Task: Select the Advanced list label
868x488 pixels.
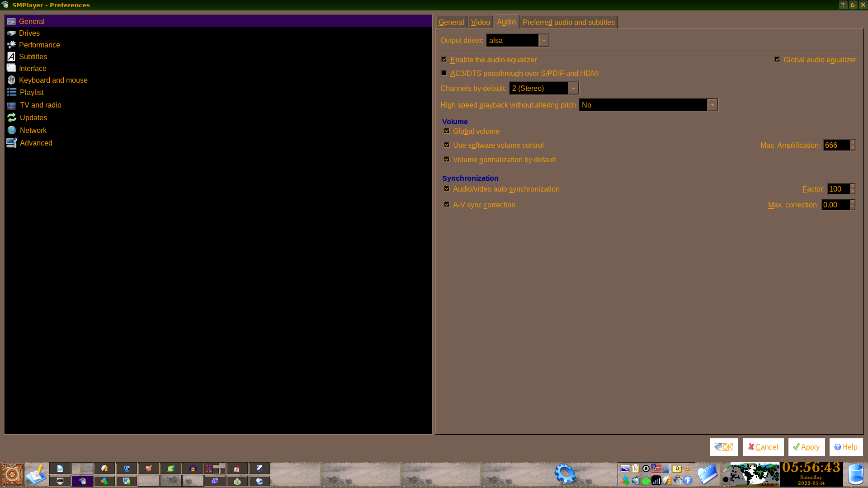Action: coord(36,143)
